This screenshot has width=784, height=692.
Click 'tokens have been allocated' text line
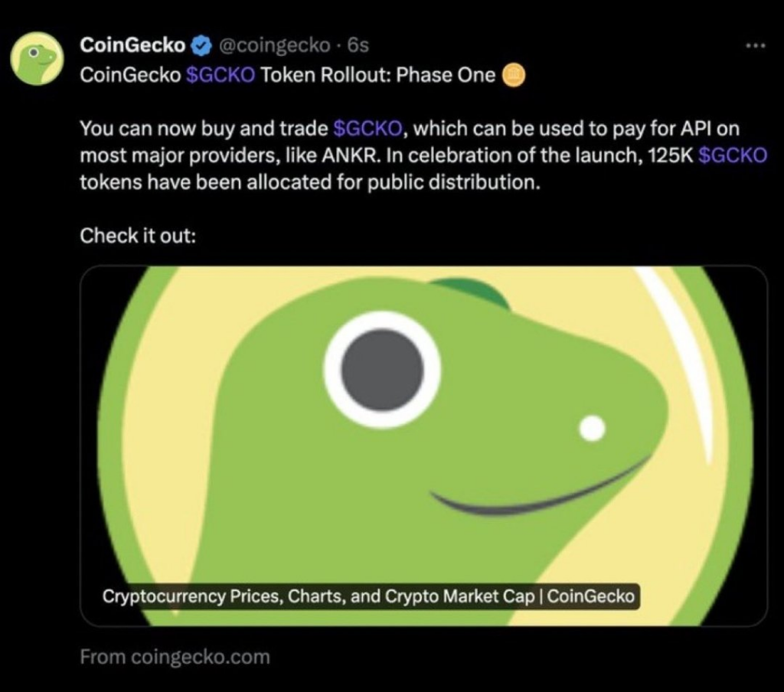pyautogui.click(x=311, y=182)
